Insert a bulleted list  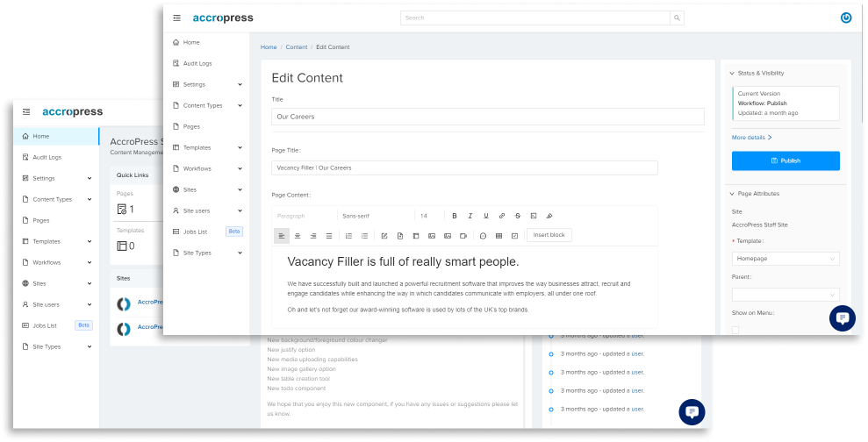pos(364,236)
